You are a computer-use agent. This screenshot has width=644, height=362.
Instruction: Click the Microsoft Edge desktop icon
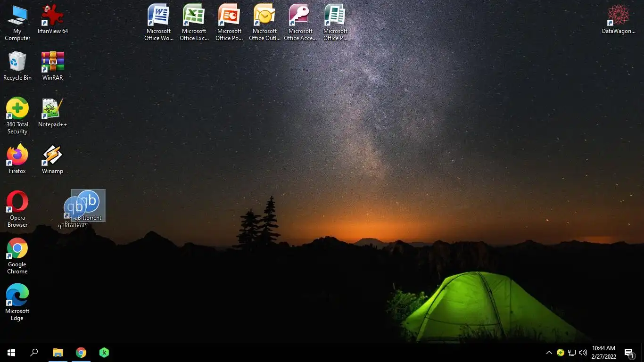pyautogui.click(x=17, y=302)
